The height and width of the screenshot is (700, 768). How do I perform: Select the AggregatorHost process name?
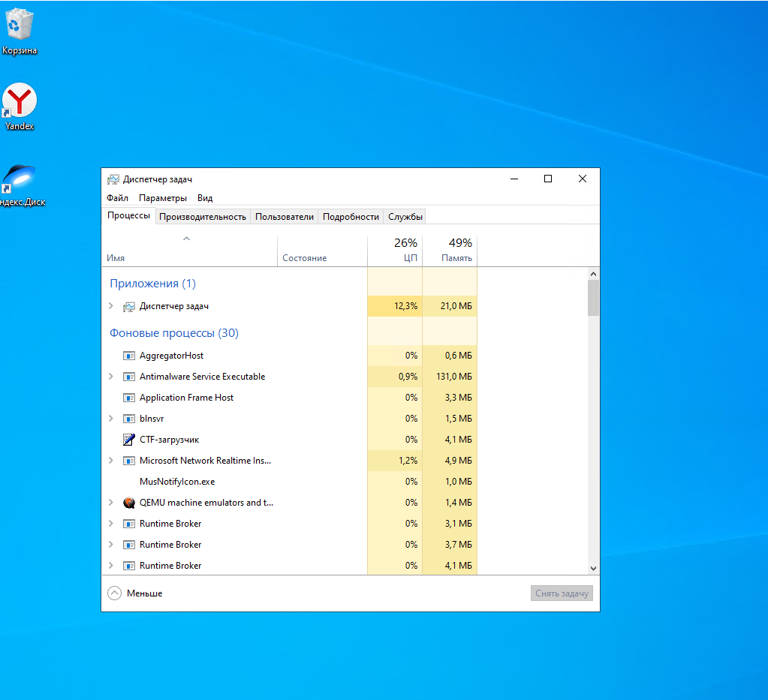pos(171,356)
